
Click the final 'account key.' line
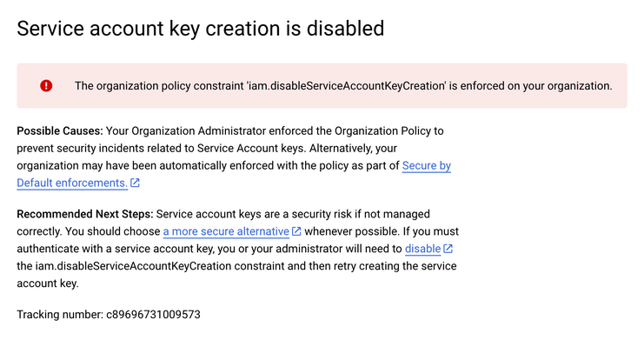[48, 283]
